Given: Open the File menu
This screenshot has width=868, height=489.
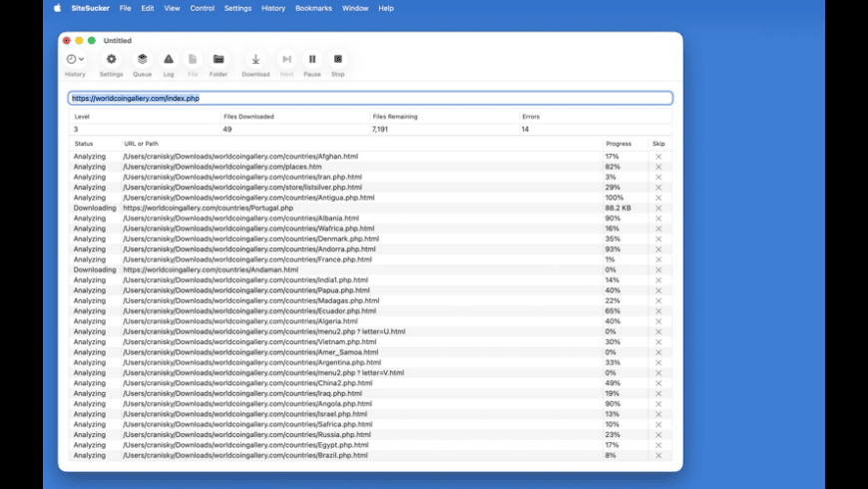Looking at the screenshot, I should 125,8.
